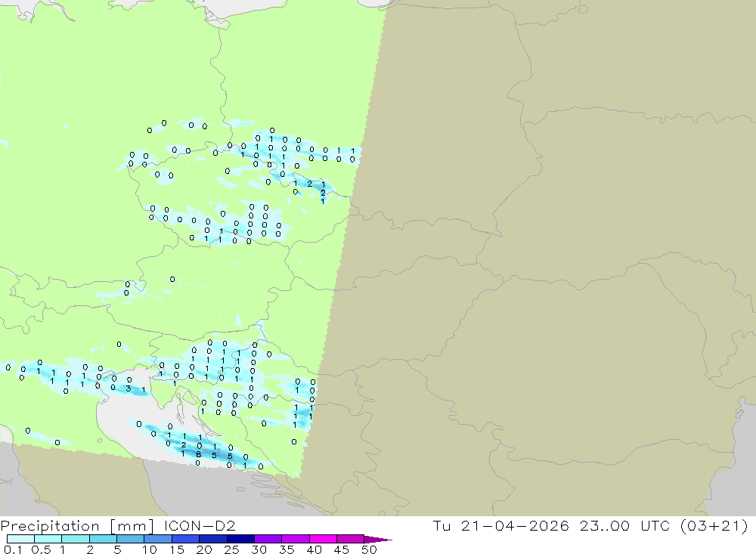Click the legend swatch between 15 and 20
The image size is (756, 554).
pyautogui.click(x=186, y=539)
